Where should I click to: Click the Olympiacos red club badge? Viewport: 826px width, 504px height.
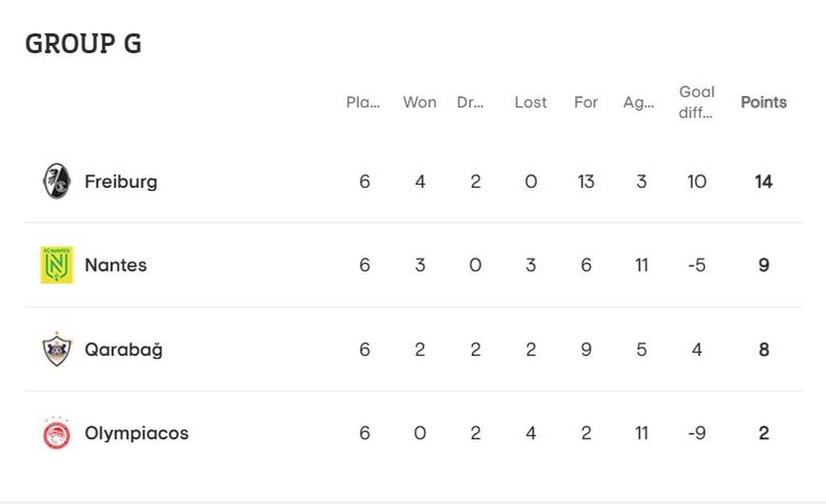(x=56, y=434)
